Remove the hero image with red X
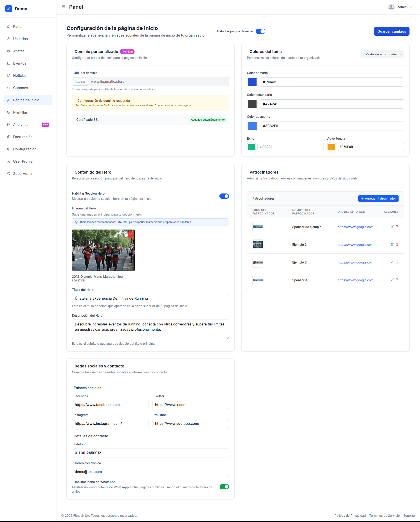This screenshot has width=420, height=522. pos(131,234)
